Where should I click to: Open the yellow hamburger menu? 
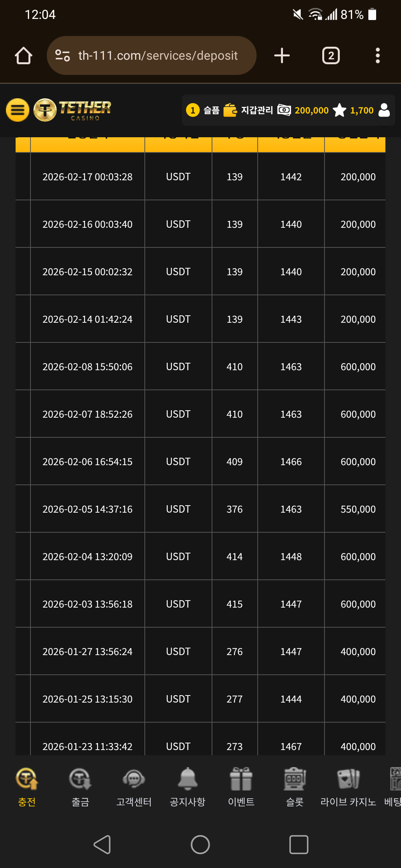[17, 110]
